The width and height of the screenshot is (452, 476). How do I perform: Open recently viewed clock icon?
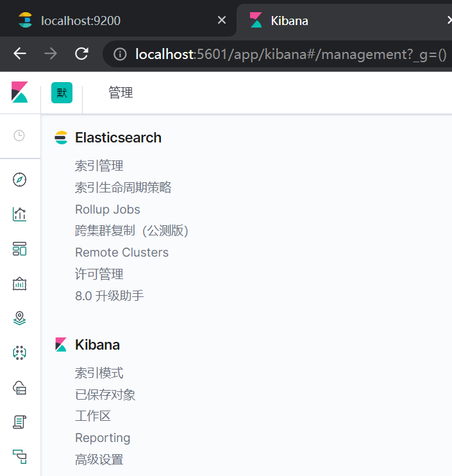pyautogui.click(x=19, y=135)
